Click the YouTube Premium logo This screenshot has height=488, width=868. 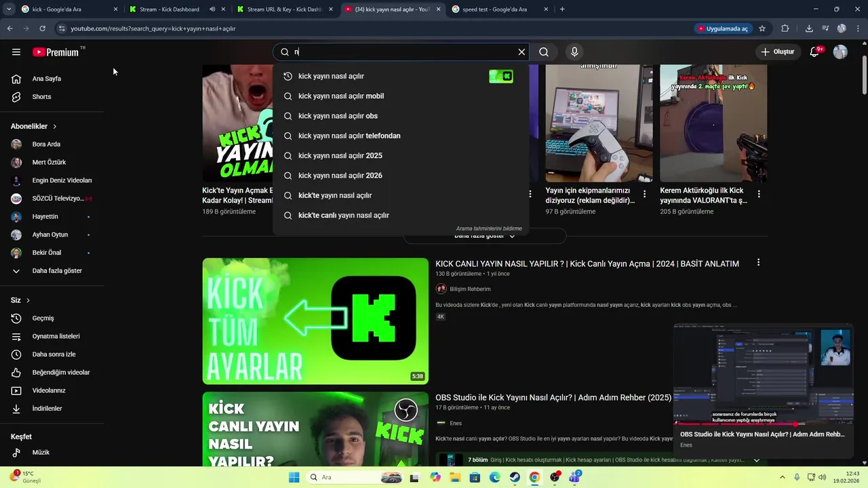point(56,52)
